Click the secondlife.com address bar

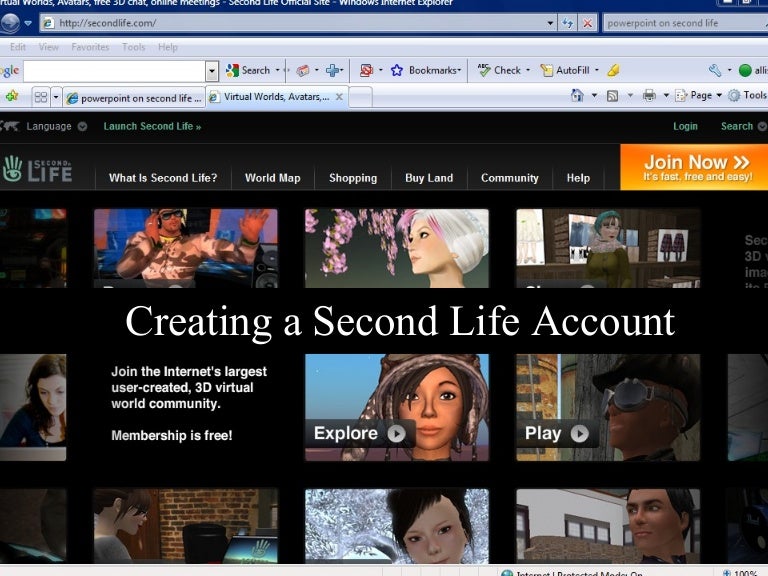click(293, 23)
